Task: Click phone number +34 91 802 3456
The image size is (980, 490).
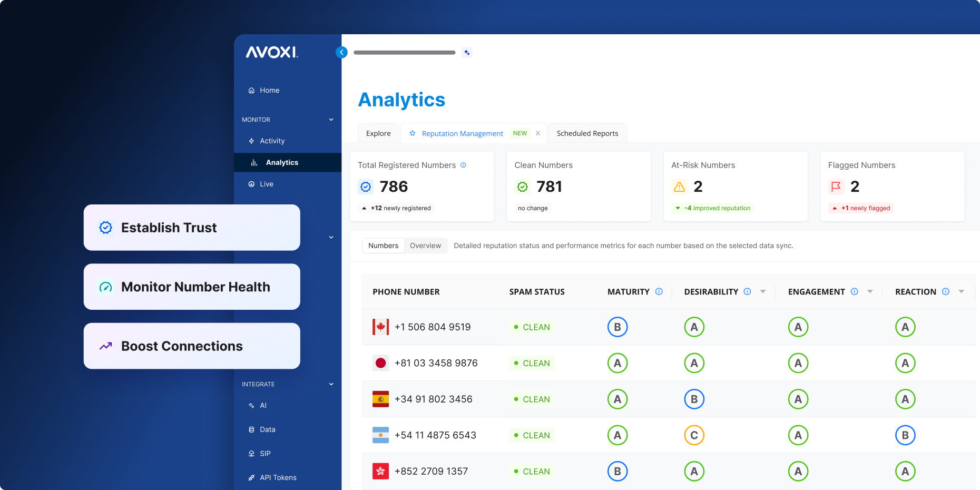Action: click(x=434, y=399)
